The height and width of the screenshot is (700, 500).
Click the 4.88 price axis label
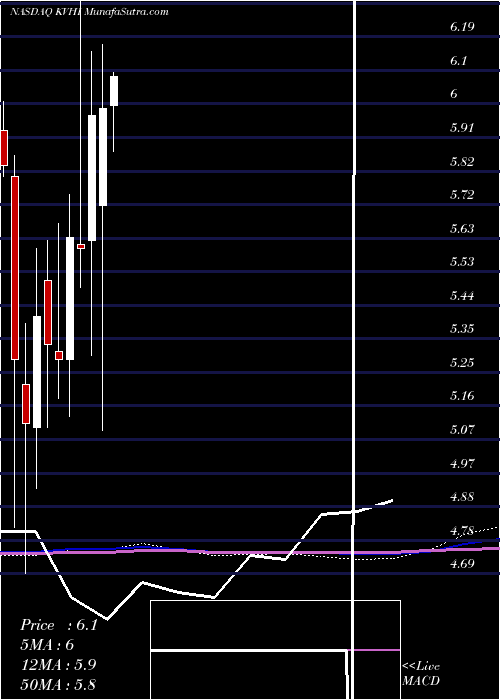[x=462, y=496]
